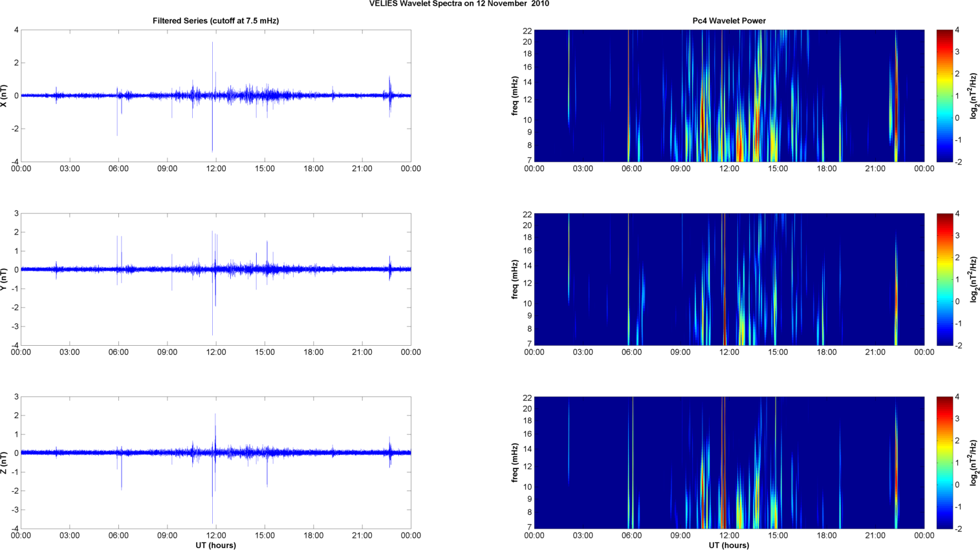The image size is (980, 550).
Task: Click the X (nT) axis label
Action: [x=5, y=96]
